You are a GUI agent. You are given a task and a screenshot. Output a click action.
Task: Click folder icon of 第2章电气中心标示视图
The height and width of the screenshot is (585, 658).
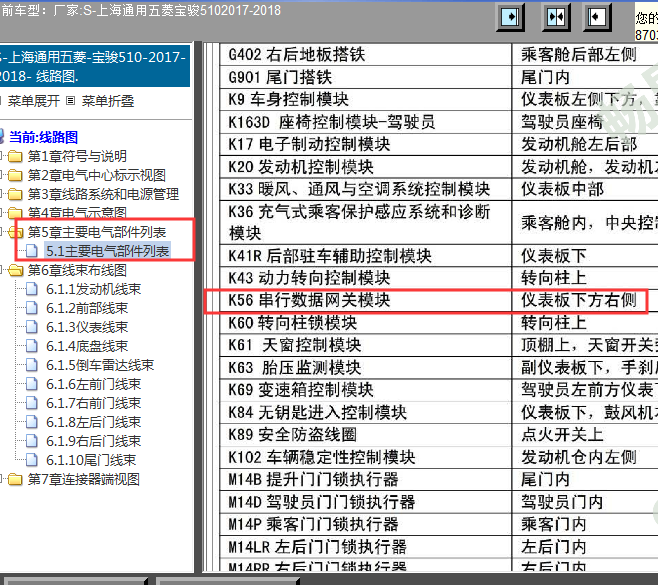tap(16, 175)
